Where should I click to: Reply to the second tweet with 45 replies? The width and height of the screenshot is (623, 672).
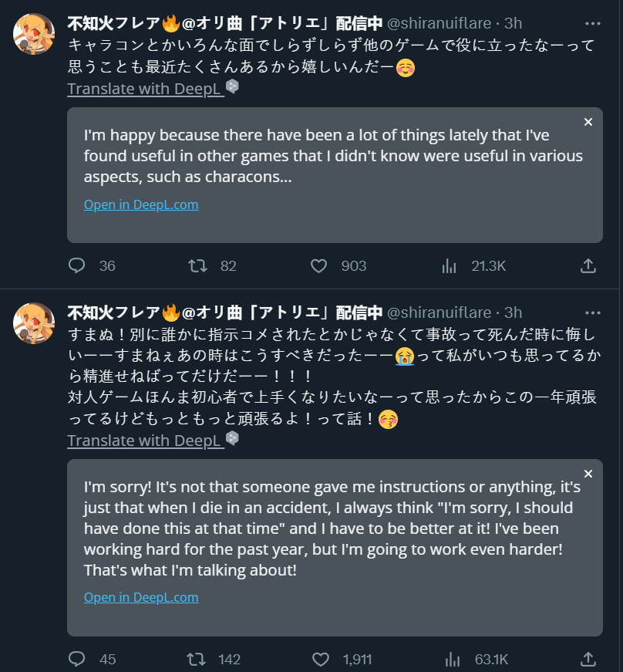(77, 660)
